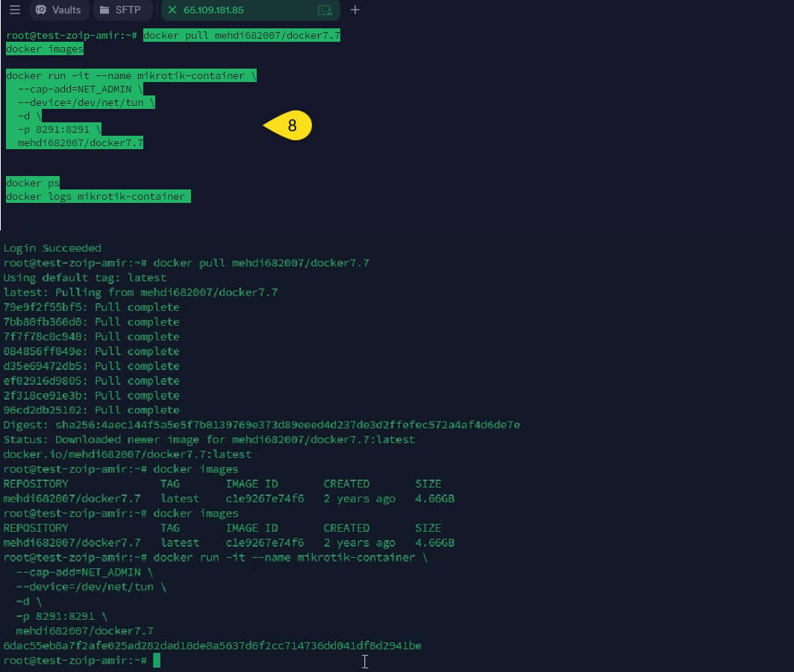Click the container ID hash starting with 6dac55eb
Image resolution: width=794 pixels, height=672 pixels.
[213, 646]
